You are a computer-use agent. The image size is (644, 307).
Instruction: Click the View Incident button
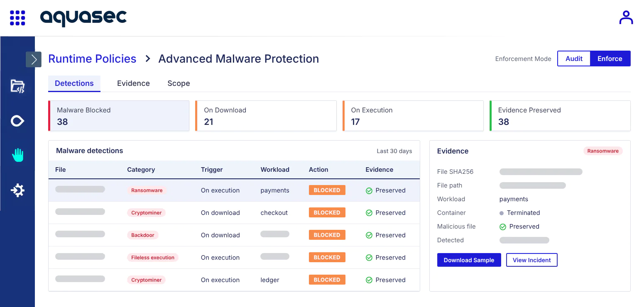(x=532, y=260)
